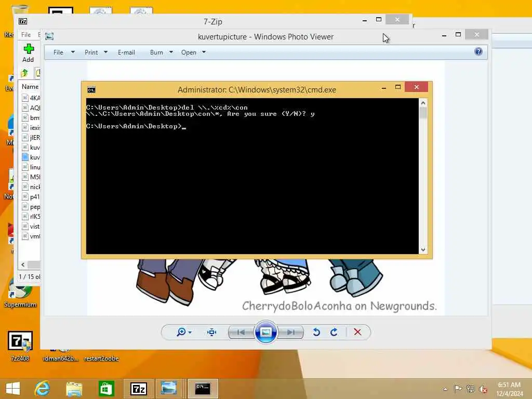Select the 4KA file in 7-Zip list
Screen dimensions: 532x399
coord(31,98)
